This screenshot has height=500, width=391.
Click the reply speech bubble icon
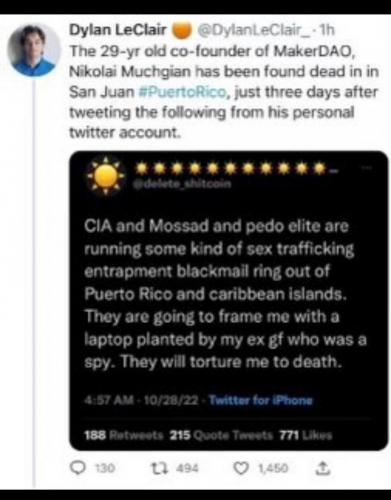pos(78,468)
